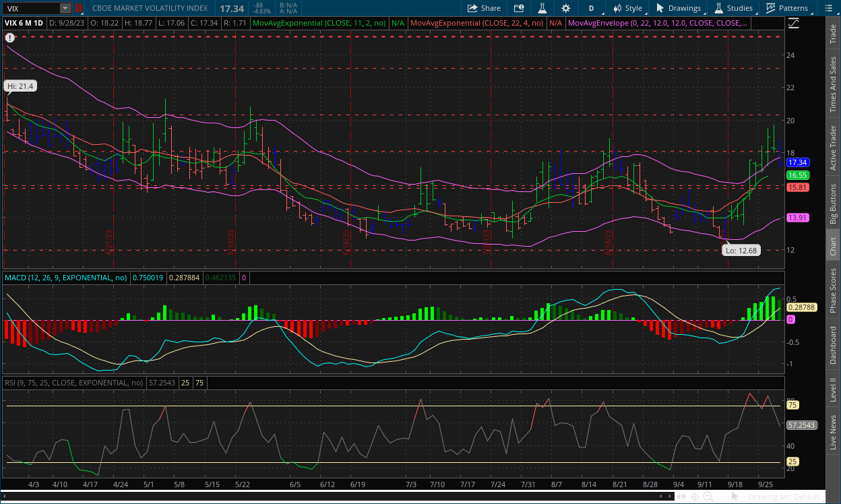Viewport: 841px width, 504px height.
Task: Click the 0.750019 MACD value in the study header
Action: click(x=146, y=278)
